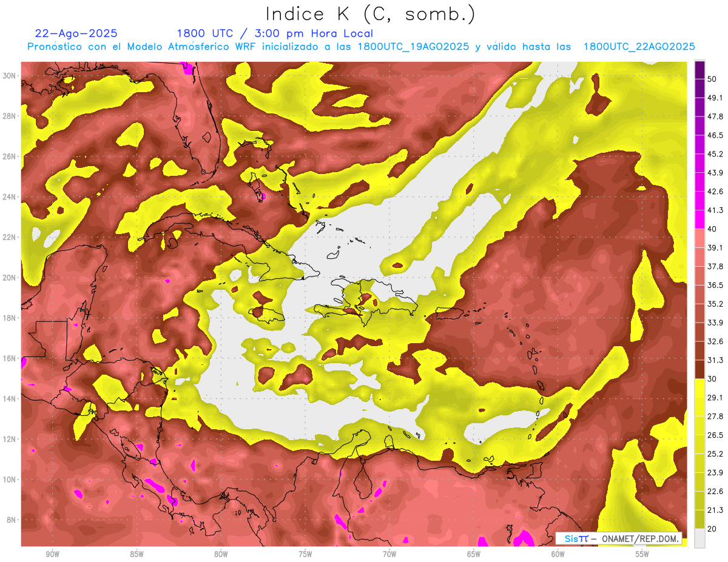The width and height of the screenshot is (728, 562).
Task: Click the colorbar value '46.5'
Action: (x=715, y=135)
